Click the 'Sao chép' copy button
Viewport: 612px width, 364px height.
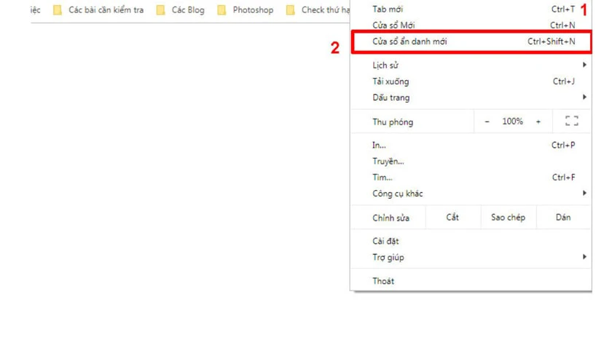pos(509,217)
